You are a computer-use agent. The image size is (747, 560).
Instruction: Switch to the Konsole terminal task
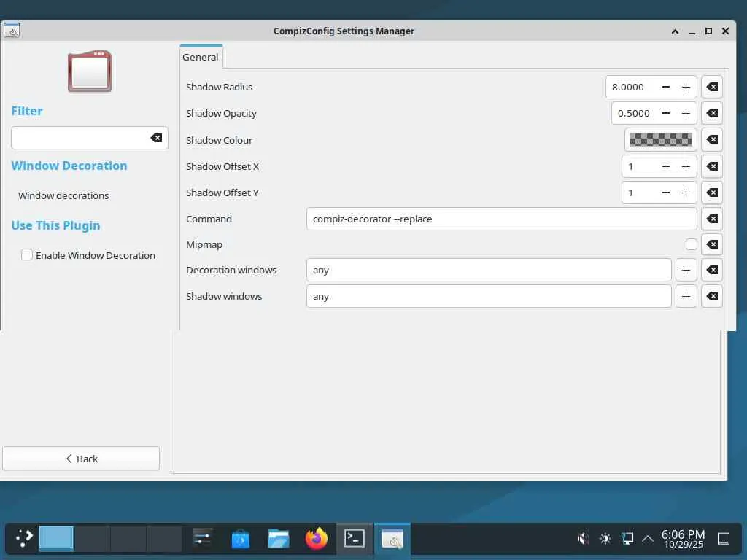click(x=355, y=539)
